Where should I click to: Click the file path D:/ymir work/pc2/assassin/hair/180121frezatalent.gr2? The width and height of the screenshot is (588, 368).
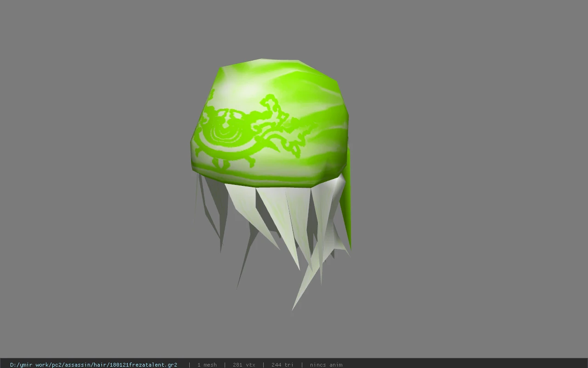(94, 365)
